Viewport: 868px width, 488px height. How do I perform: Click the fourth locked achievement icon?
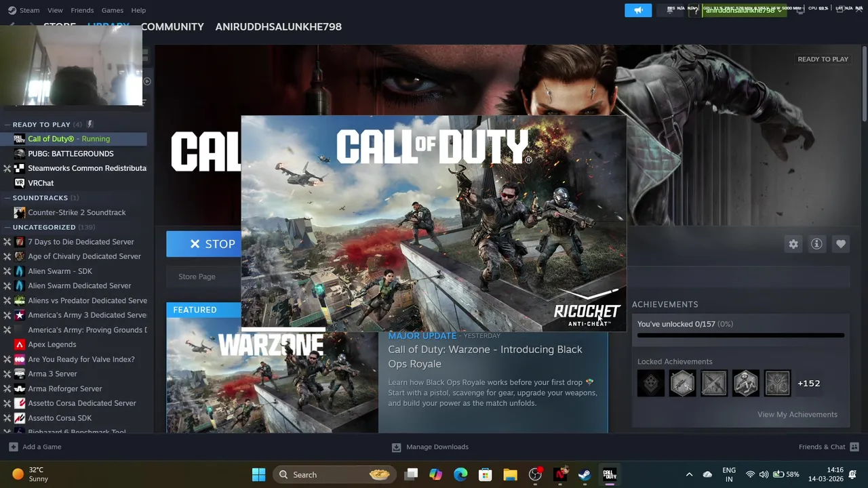point(745,384)
